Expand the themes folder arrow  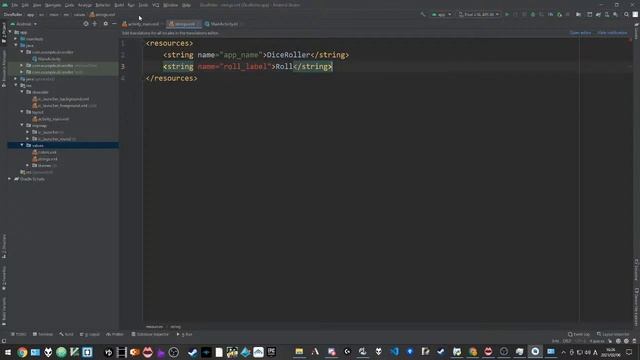[x=28, y=165]
